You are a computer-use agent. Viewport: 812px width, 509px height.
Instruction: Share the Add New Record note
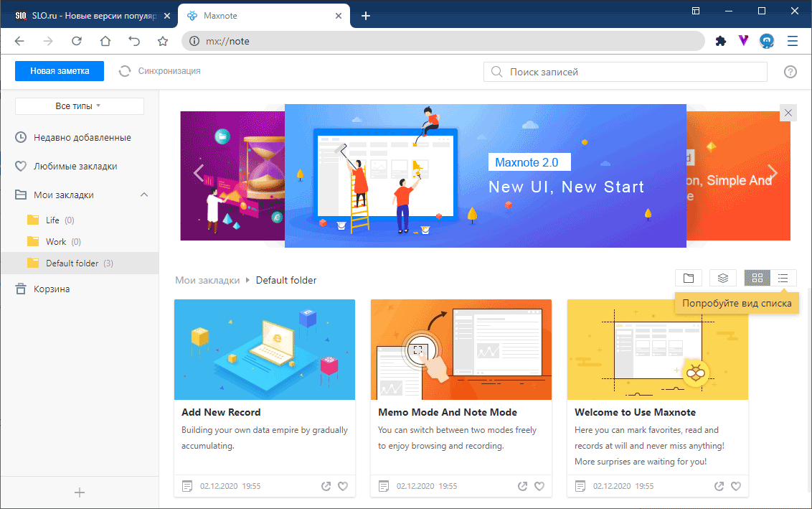(326, 486)
